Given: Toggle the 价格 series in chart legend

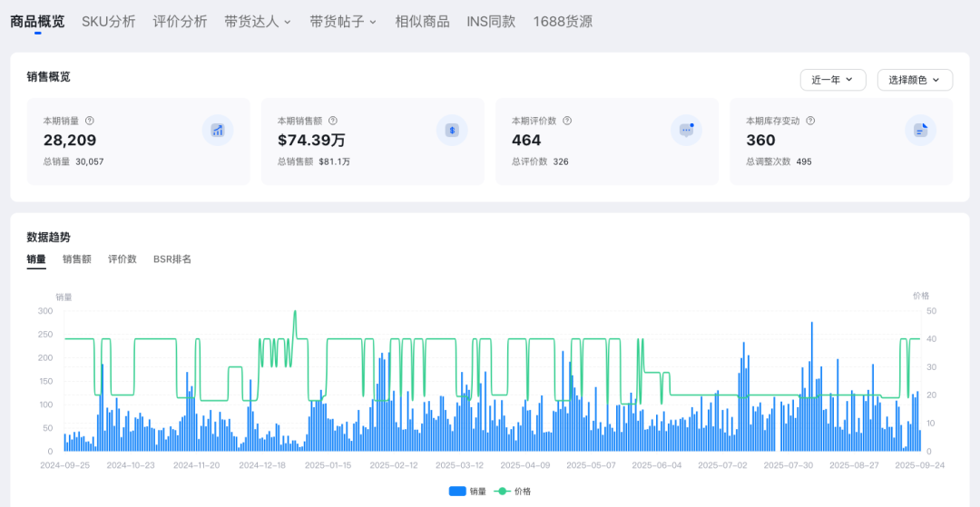Looking at the screenshot, I should pos(513,491).
